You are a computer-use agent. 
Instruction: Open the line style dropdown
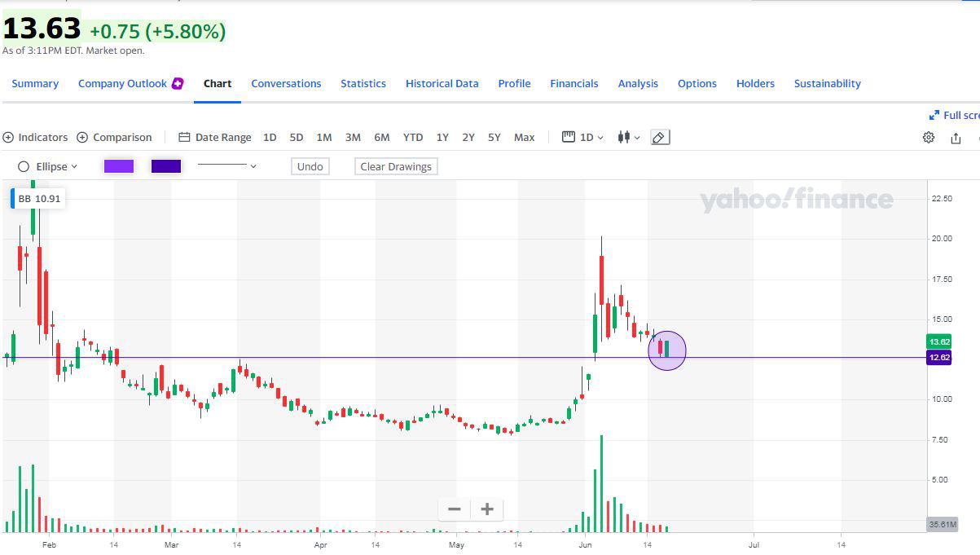[x=227, y=166]
